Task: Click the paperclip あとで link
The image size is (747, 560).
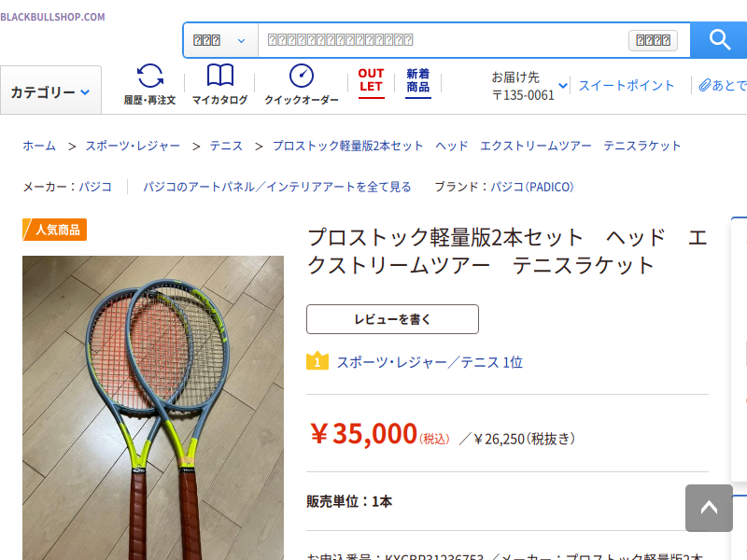Action: click(x=722, y=85)
